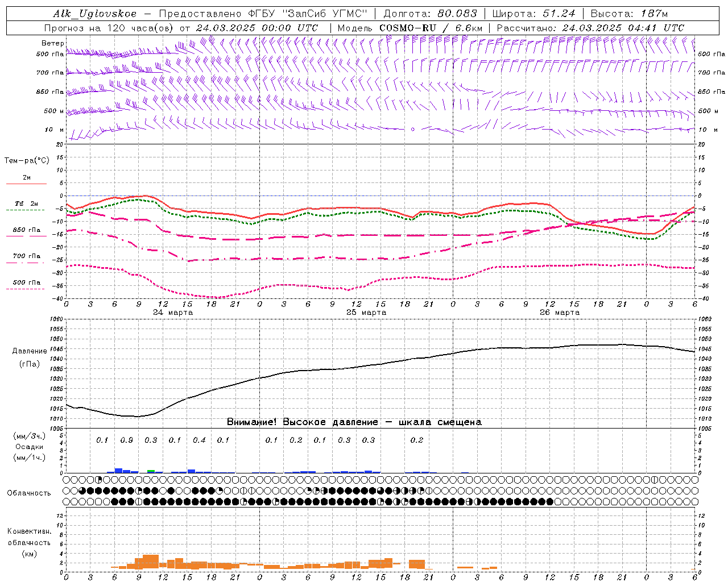Click the "Облачность" cloud cover row label
The height and width of the screenshot is (582, 728).
click(x=29, y=493)
